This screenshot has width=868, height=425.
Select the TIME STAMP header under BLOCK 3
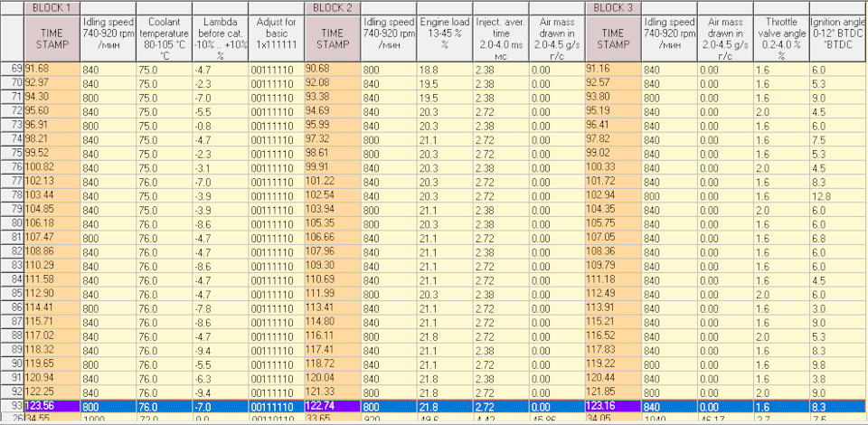click(x=613, y=39)
